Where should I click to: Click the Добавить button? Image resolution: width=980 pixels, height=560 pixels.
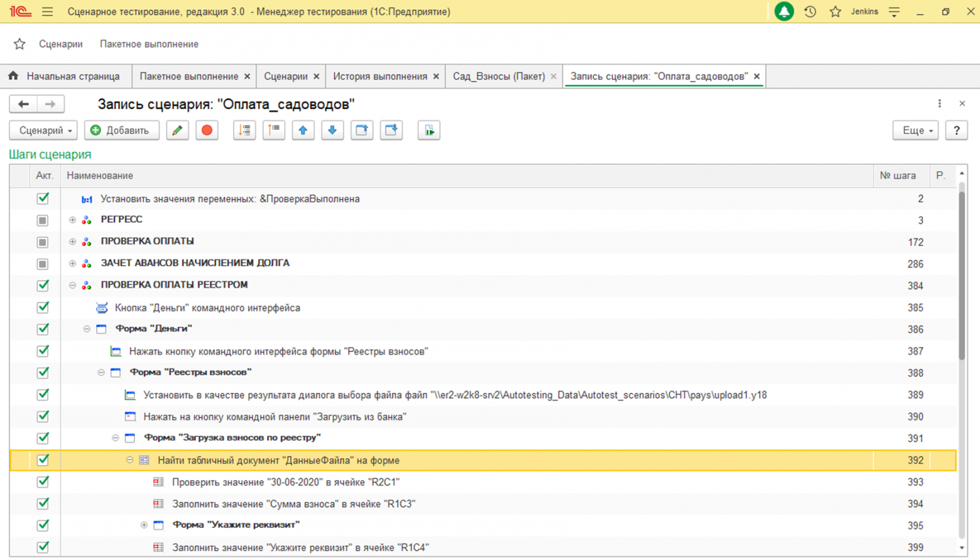coord(122,131)
